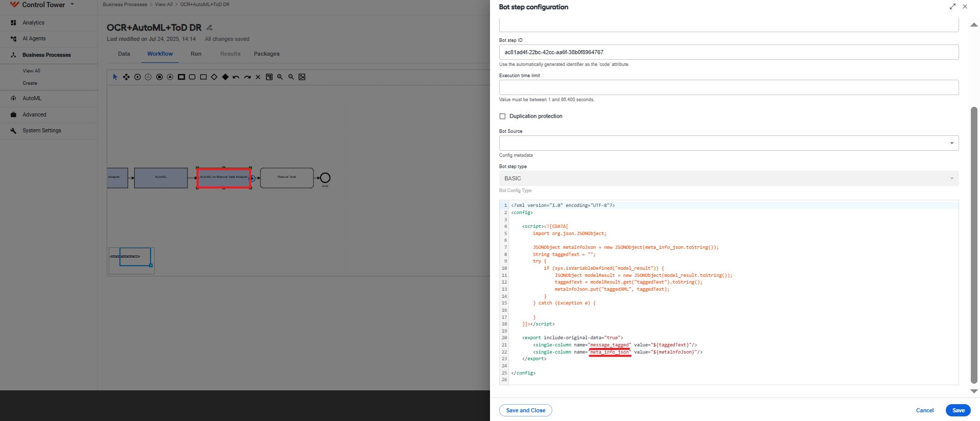The image size is (980, 421).
Task: Open the Results tab
Action: click(230, 54)
